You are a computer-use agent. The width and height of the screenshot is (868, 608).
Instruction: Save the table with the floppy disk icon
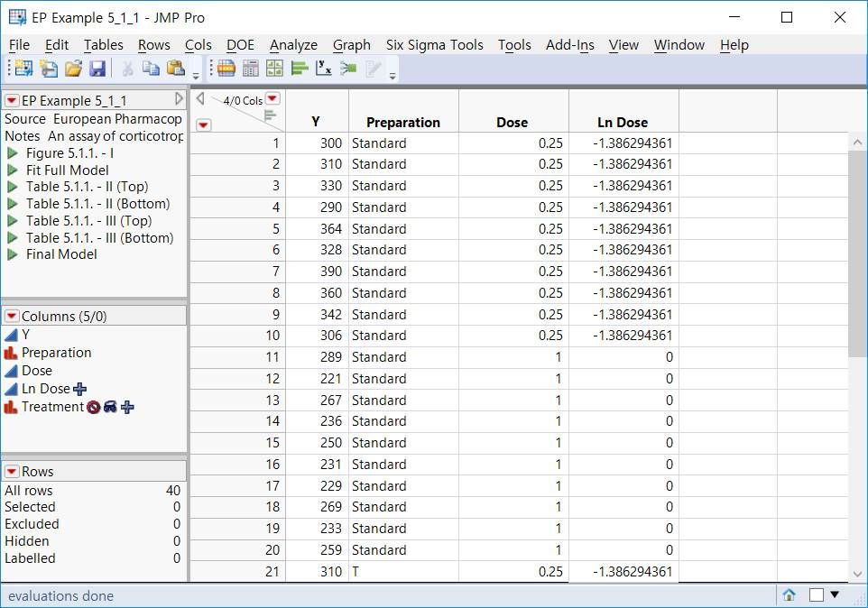tap(97, 69)
